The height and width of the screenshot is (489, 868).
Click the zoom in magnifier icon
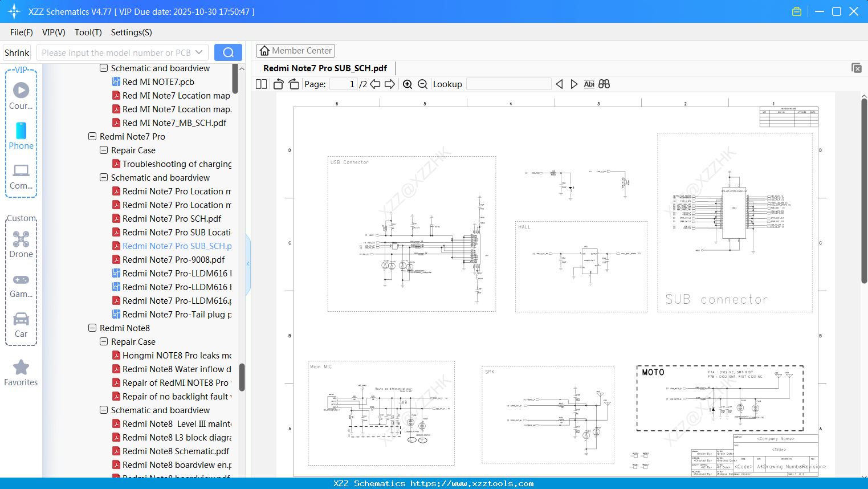click(407, 84)
